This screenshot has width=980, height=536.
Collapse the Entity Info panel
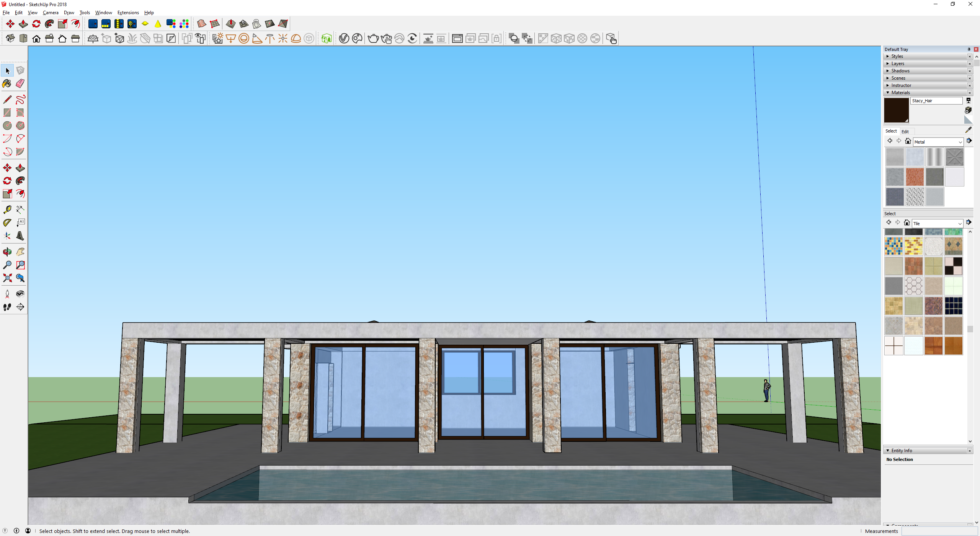[x=901, y=451]
